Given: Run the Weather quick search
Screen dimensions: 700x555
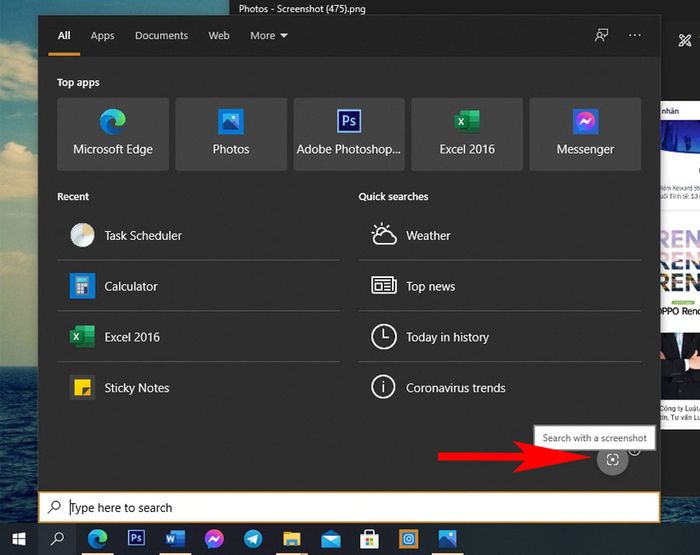Looking at the screenshot, I should tap(500, 235).
